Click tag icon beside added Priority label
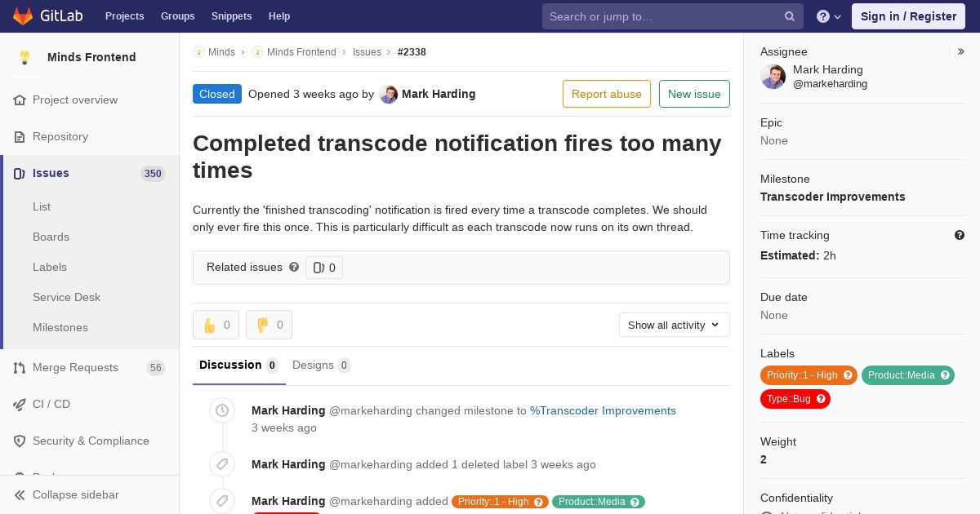Viewport: 980px width, 514px height. coord(222,501)
